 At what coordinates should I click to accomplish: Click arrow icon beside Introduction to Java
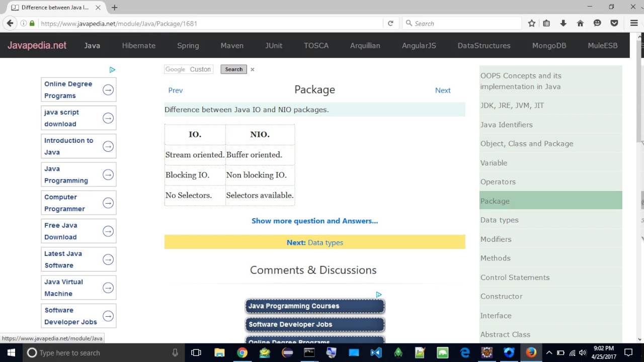tap(108, 146)
